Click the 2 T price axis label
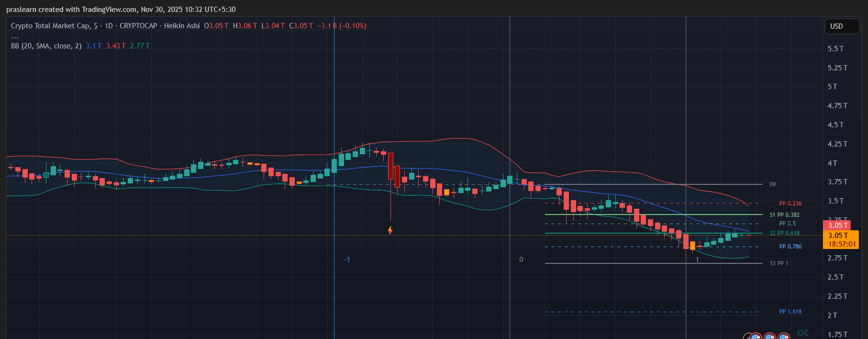The image size is (868, 339). (x=833, y=316)
